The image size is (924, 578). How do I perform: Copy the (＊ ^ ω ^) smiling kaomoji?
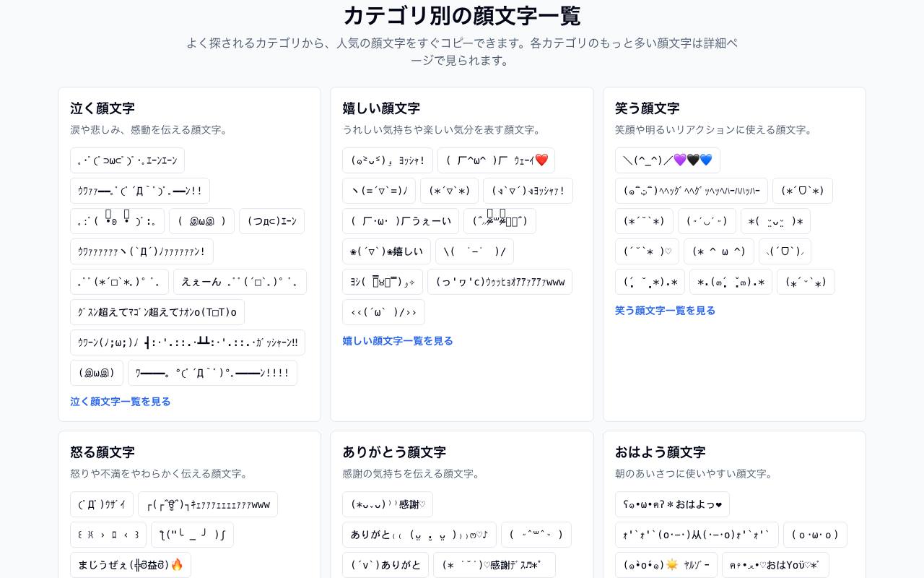pos(719,251)
